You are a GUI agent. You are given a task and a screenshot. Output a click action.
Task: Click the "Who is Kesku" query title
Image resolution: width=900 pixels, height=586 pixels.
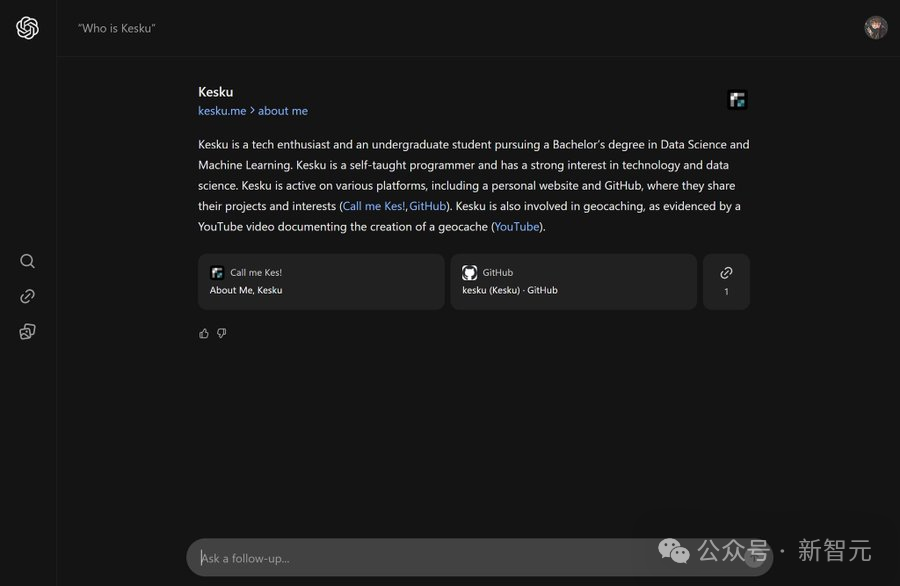pyautogui.click(x=116, y=28)
